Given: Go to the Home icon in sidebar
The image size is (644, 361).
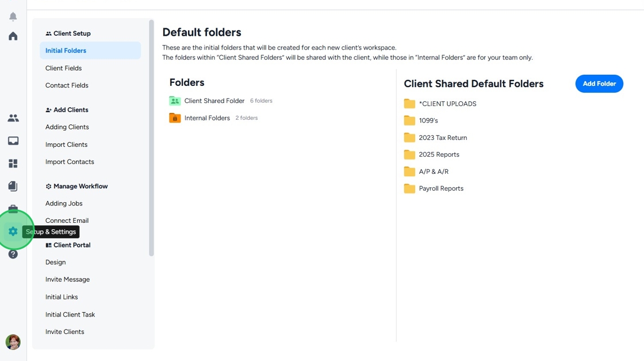Looking at the screenshot, I should [13, 36].
